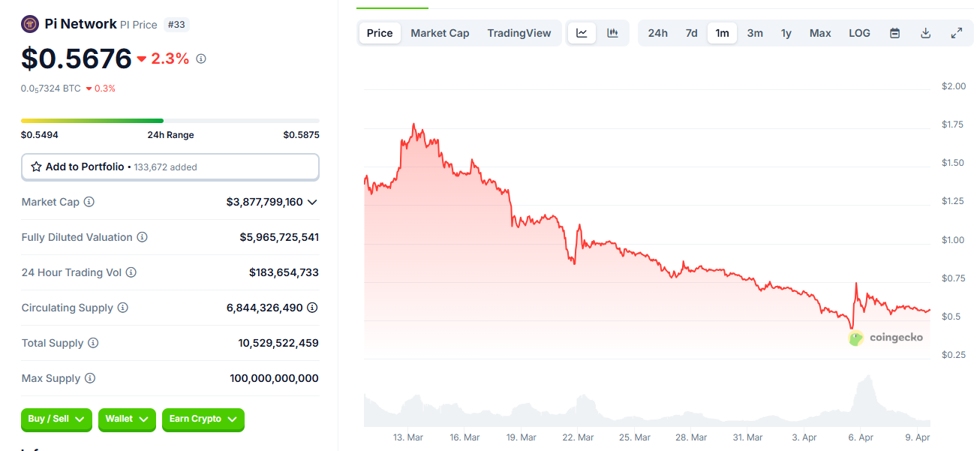Click the star icon beside Add to Portfolio
The height and width of the screenshot is (451, 980).
36,166
